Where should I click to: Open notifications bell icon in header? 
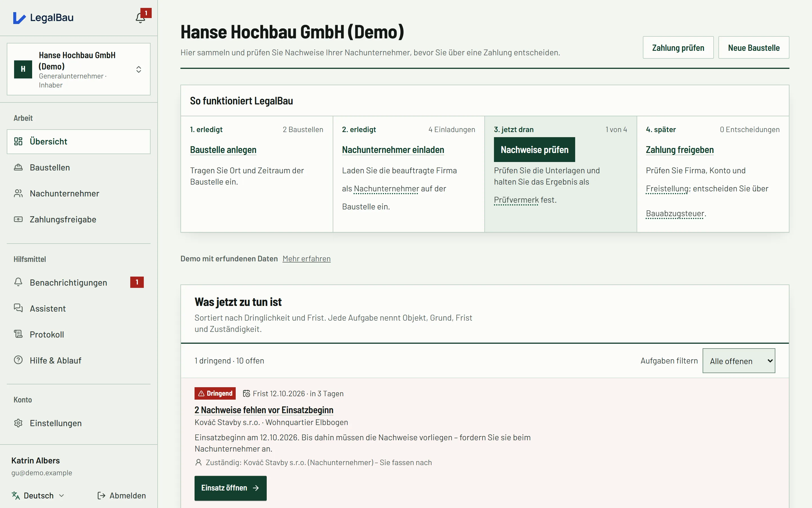click(x=140, y=18)
